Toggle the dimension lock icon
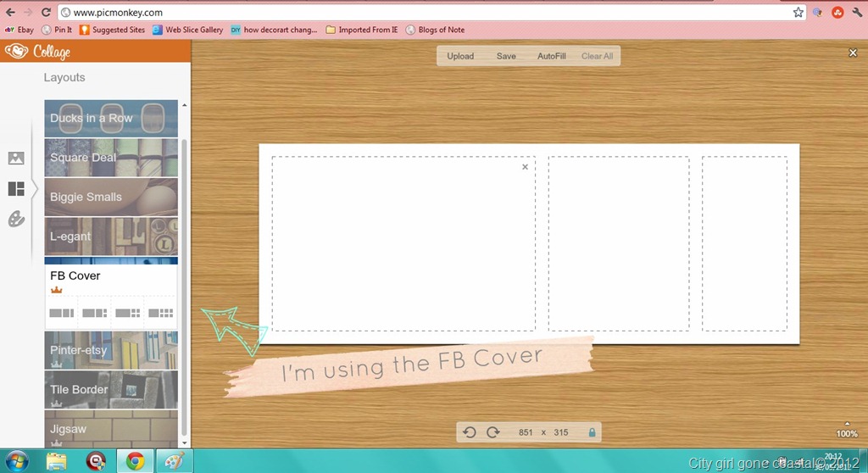 coord(592,432)
